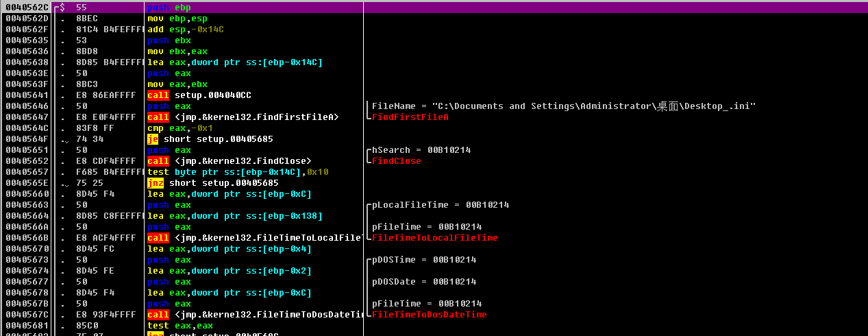Click address 0040563E in the address column
Screen dimensions: 868x336
point(27,73)
